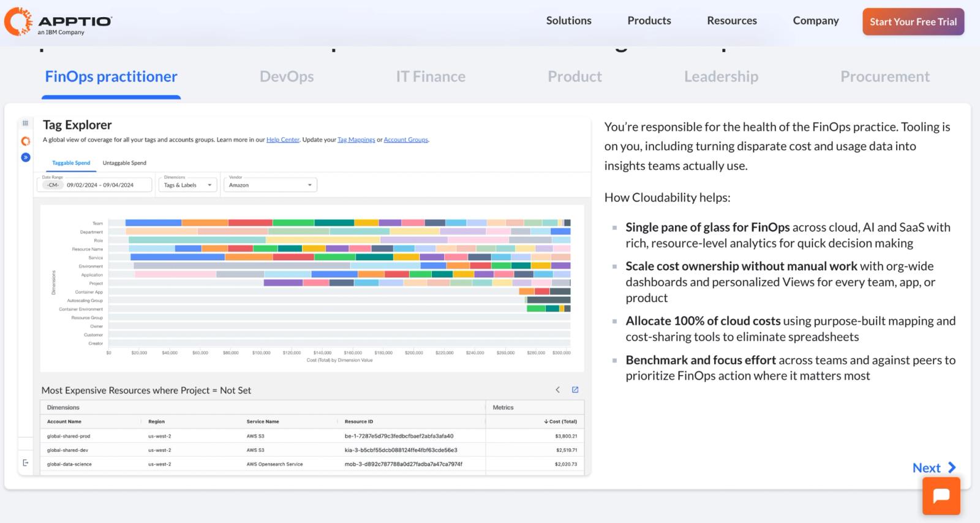This screenshot has height=523, width=980.
Task: Click the sidebar collapse icon at bottom
Action: pyautogui.click(x=25, y=462)
